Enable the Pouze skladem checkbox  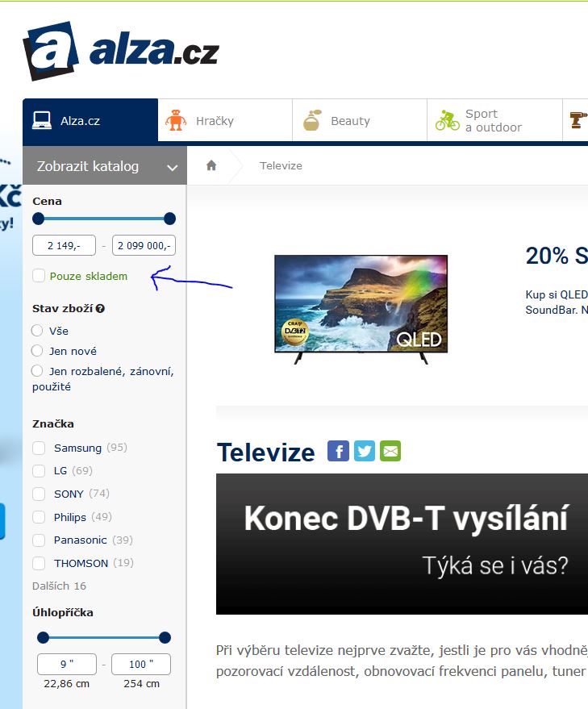point(39,275)
